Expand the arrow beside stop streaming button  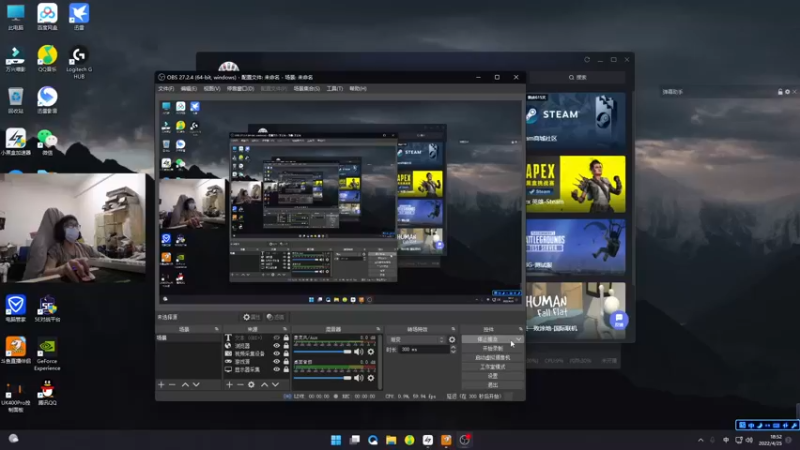tap(518, 339)
